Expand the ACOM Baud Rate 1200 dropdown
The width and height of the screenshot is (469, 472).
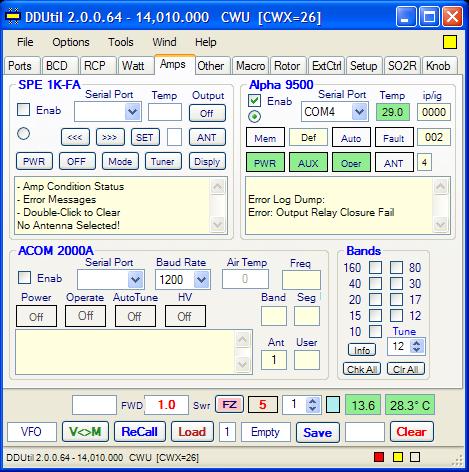(x=201, y=279)
